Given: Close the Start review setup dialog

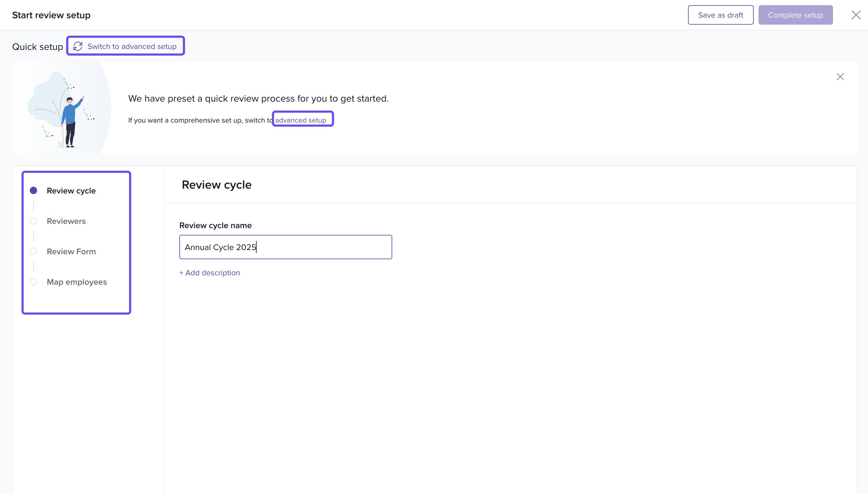Looking at the screenshot, I should click(x=856, y=15).
